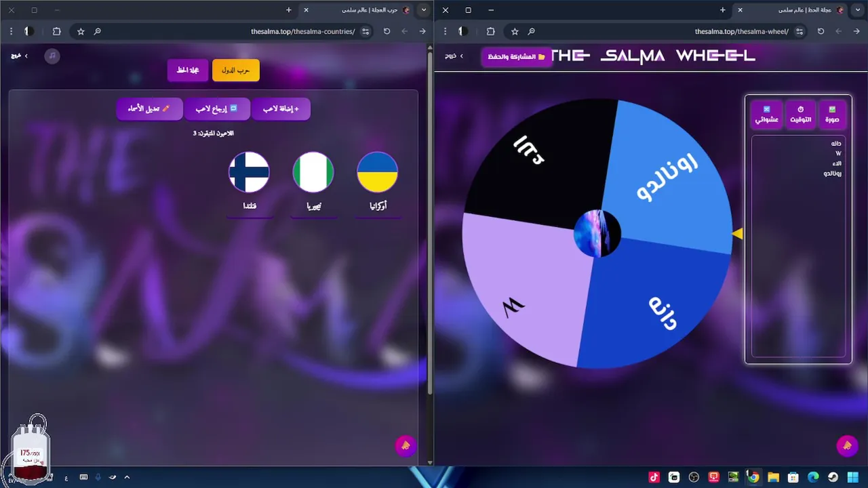Click the wheel center hub to spin

pos(597,233)
